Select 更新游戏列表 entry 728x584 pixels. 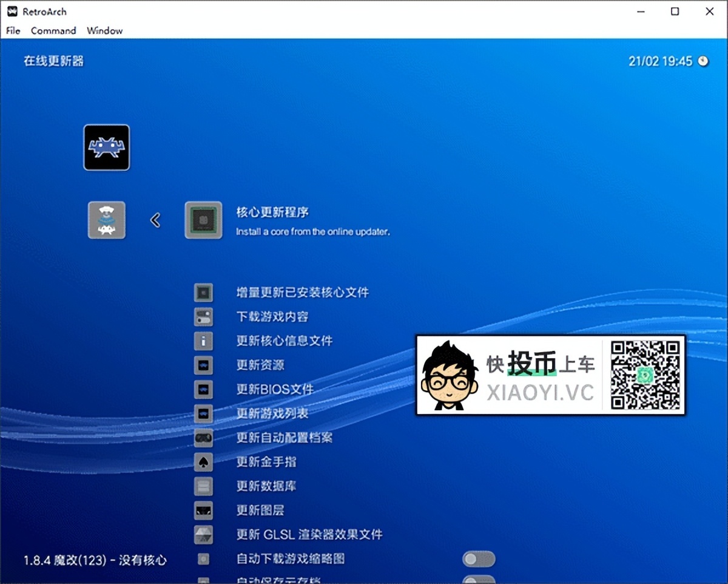pos(272,413)
